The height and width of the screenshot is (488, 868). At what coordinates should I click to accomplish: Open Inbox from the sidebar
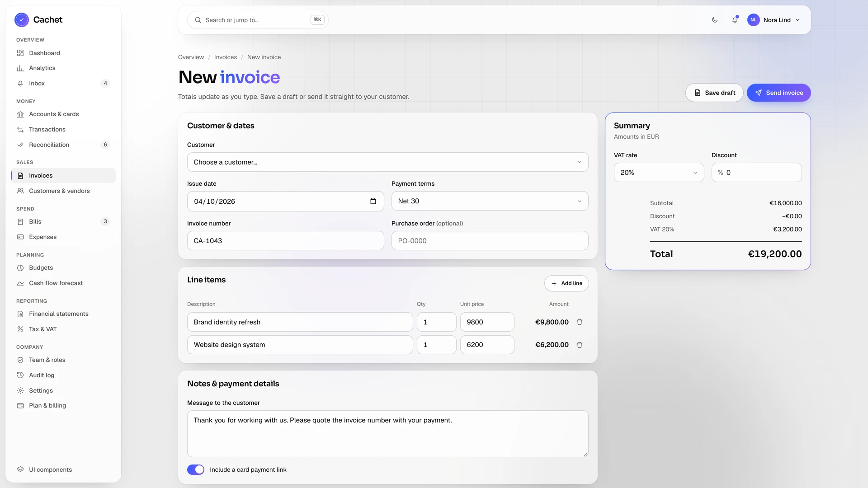(63, 84)
